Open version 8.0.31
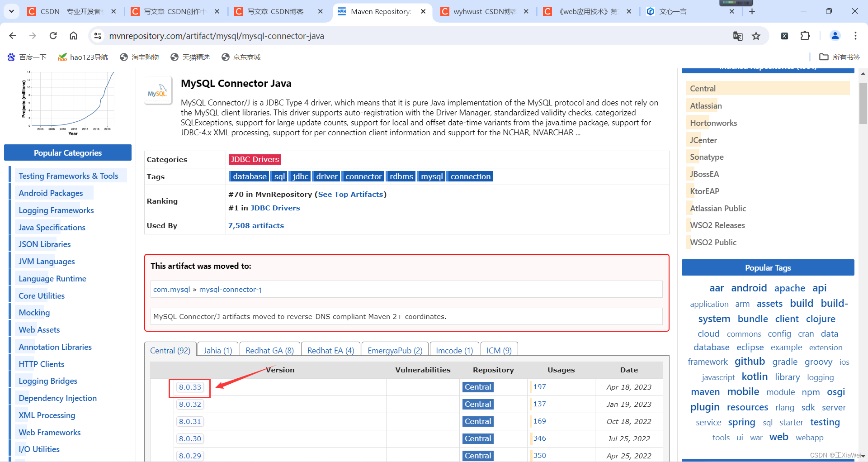The width and height of the screenshot is (868, 462). [190, 422]
